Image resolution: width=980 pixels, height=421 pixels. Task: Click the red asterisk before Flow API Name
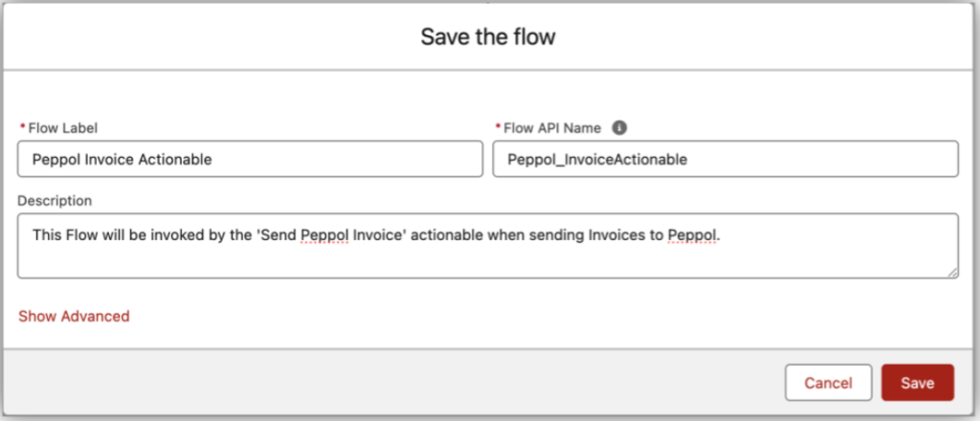pyautogui.click(x=497, y=127)
